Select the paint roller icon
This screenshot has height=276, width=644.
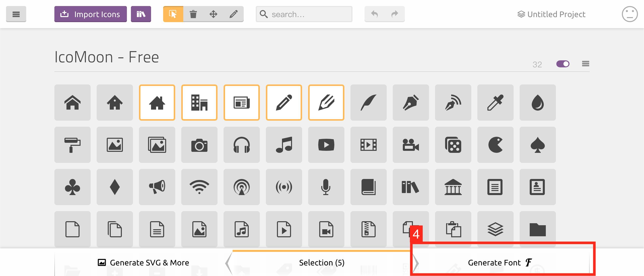[73, 145]
